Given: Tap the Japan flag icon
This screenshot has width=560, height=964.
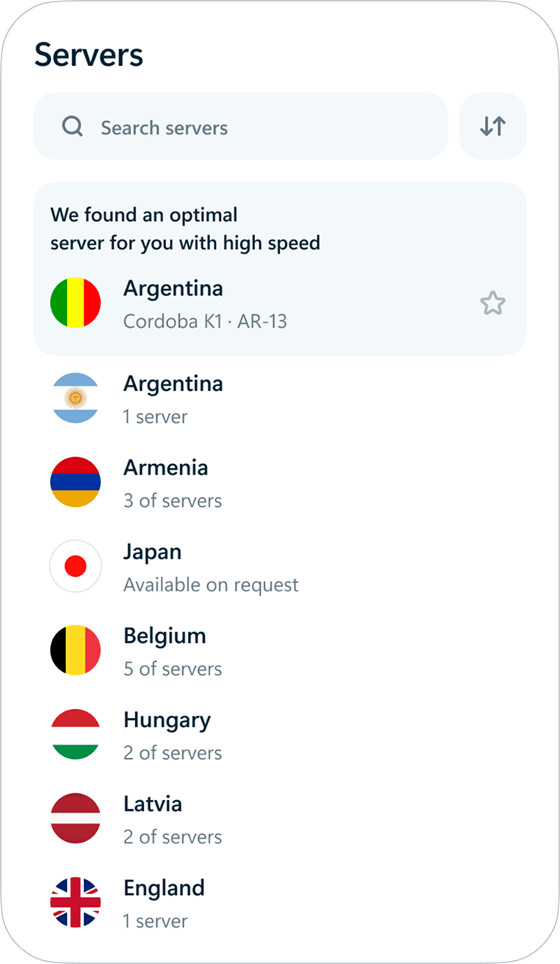Looking at the screenshot, I should (75, 566).
